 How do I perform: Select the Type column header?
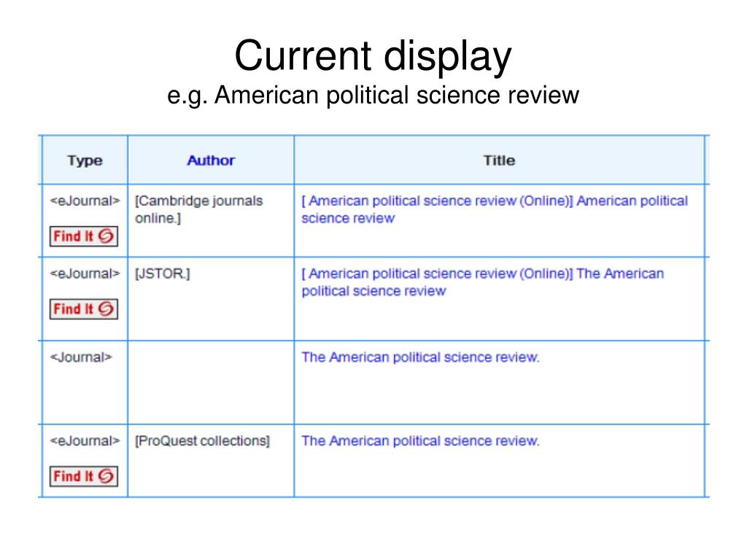tap(85, 160)
